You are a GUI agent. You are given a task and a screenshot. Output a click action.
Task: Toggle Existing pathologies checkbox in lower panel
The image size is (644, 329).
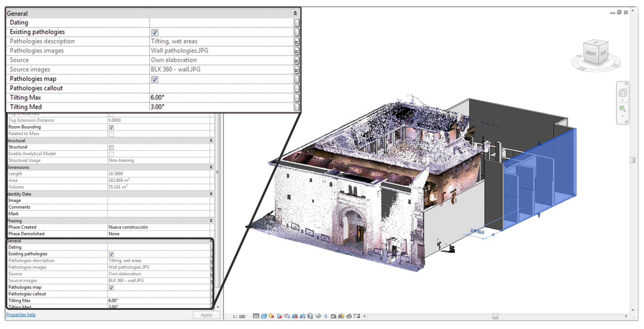coord(111,254)
